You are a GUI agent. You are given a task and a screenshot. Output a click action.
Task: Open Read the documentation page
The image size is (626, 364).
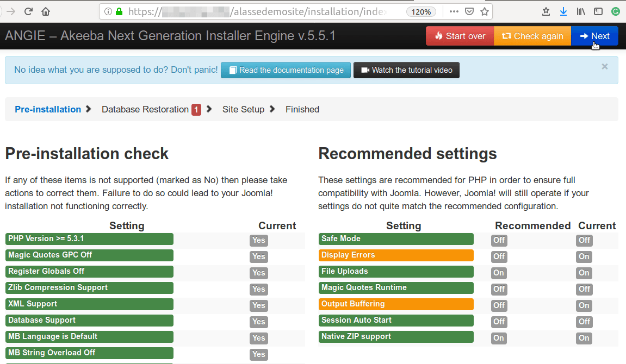286,70
